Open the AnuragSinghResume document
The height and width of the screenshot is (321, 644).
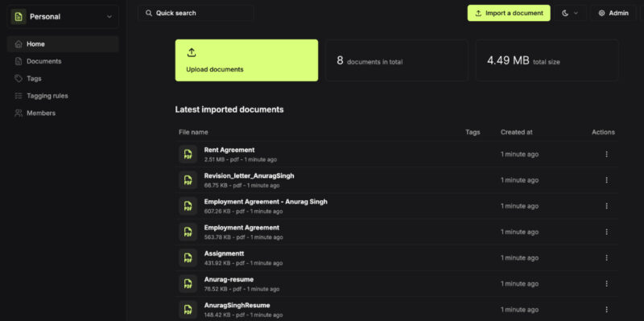click(x=237, y=306)
